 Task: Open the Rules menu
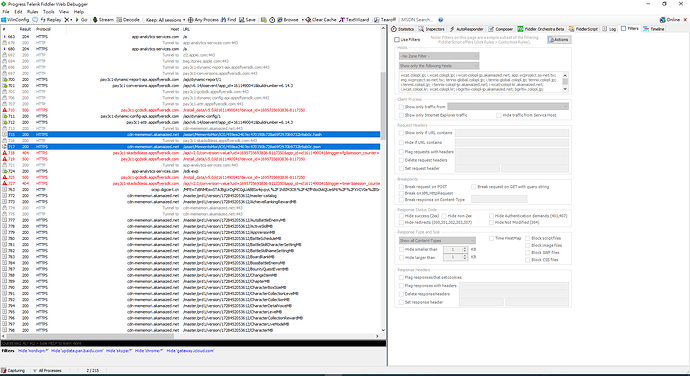(x=33, y=12)
